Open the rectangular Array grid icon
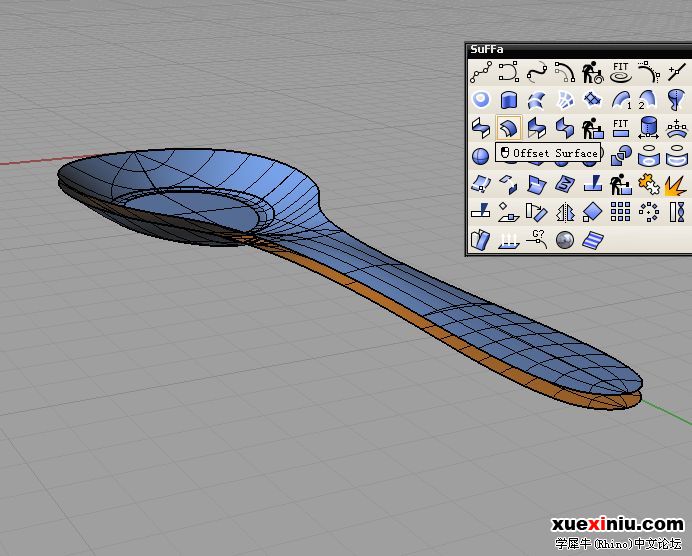 pos(621,212)
